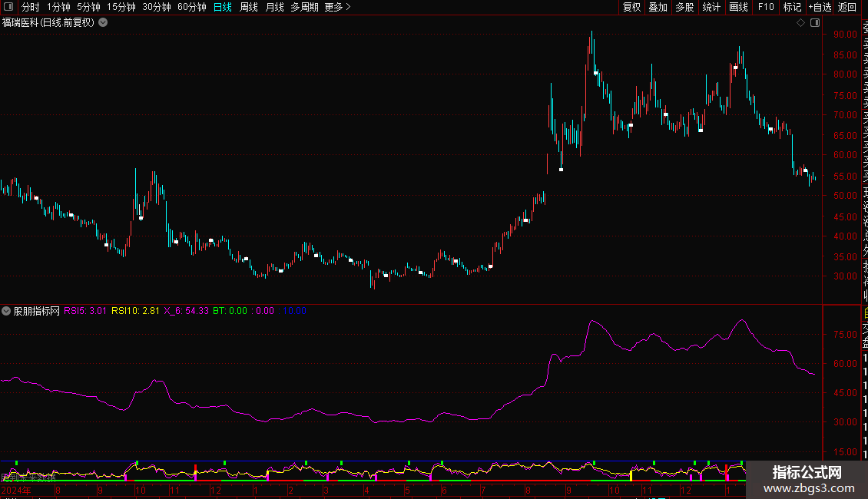Open the 画线 drawing tools
This screenshot has height=499, width=868.
click(x=738, y=7)
